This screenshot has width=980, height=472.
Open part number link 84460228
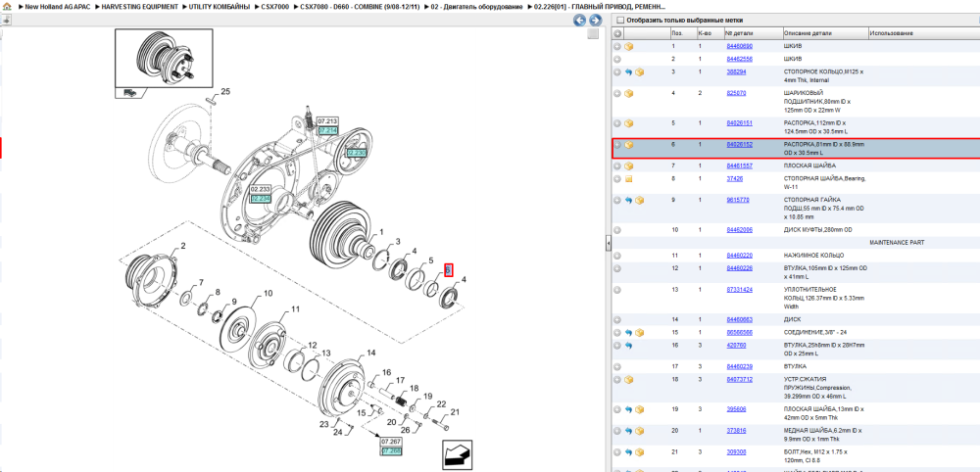[x=739, y=268]
